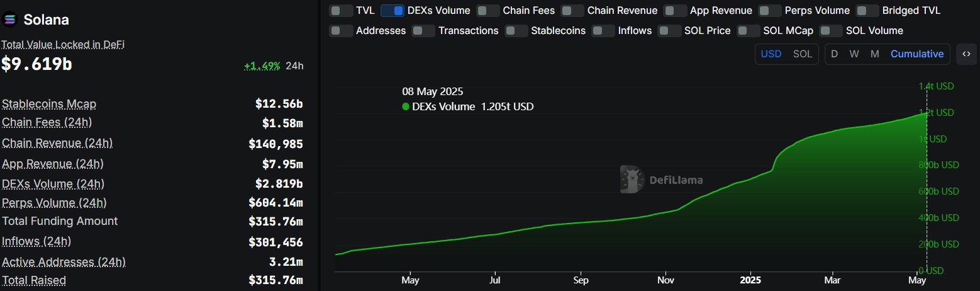This screenshot has width=980, height=291.
Task: Click Total Funding Amount label
Action: pyautogui.click(x=60, y=221)
